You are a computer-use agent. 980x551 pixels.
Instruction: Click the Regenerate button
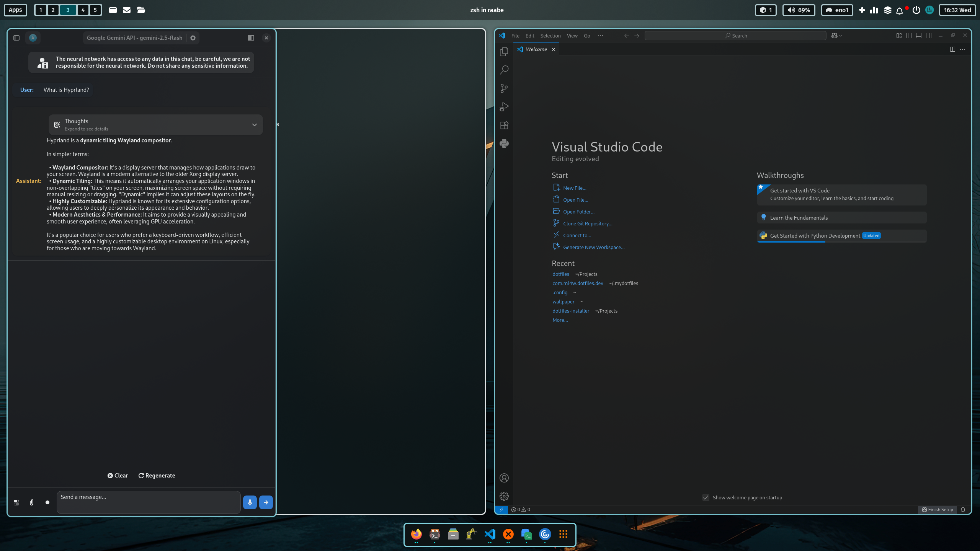coord(157,476)
